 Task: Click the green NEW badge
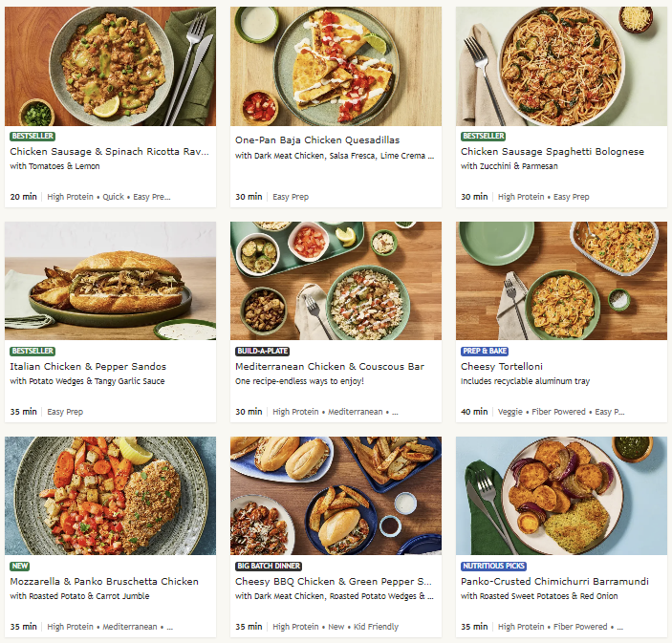pos(19,567)
